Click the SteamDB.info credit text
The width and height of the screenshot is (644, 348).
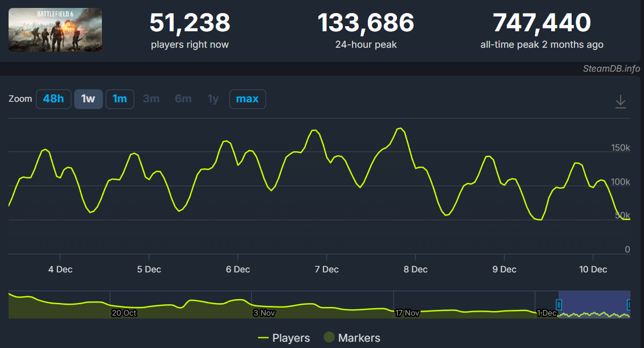pos(611,69)
